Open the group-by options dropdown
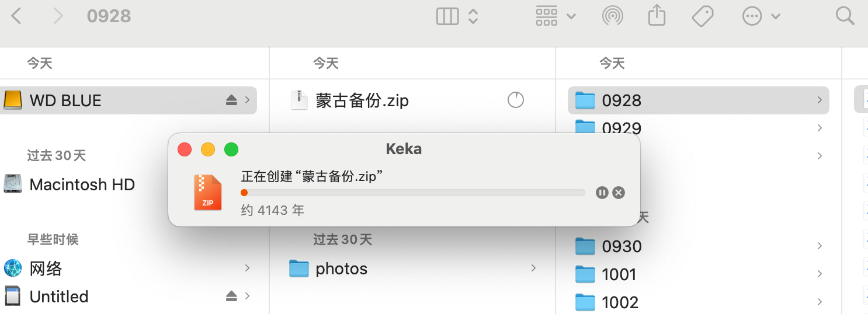Image resolution: width=868 pixels, height=314 pixels. [x=555, y=16]
